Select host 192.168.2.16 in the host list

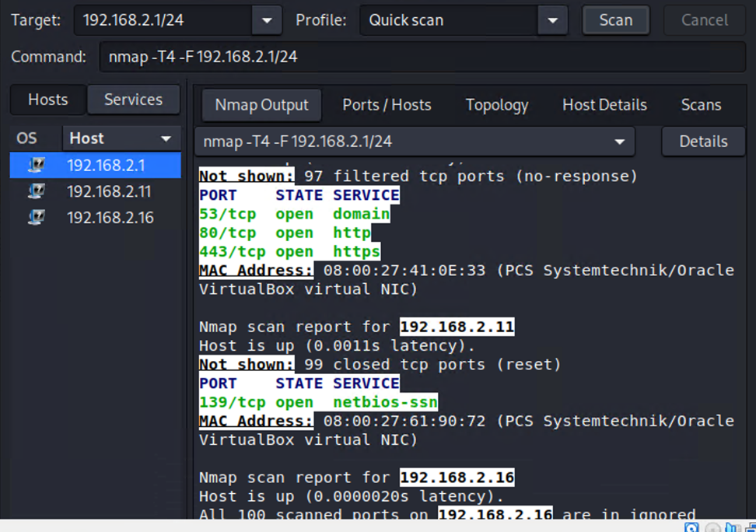[x=96, y=218]
